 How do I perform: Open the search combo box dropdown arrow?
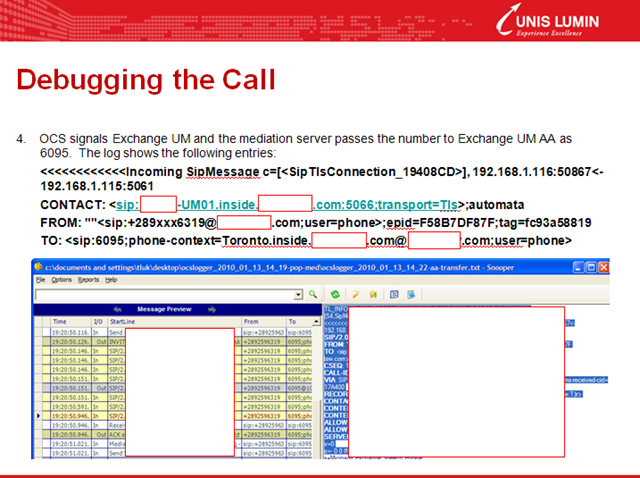(x=298, y=295)
